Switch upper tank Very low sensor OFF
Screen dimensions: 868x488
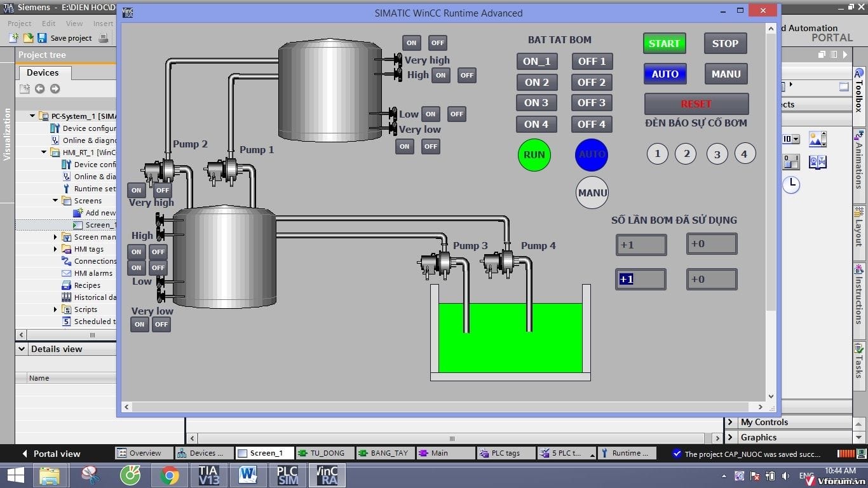pyautogui.click(x=431, y=146)
